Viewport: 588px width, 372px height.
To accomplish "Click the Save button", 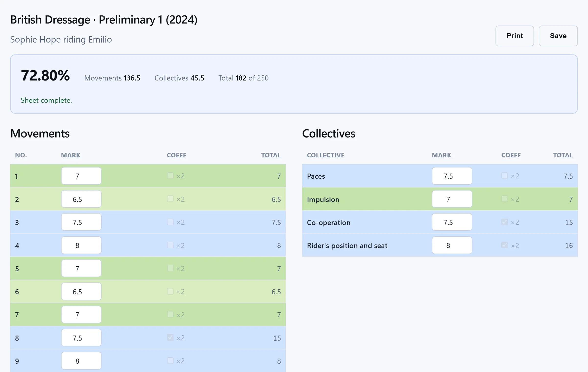I will tap(558, 36).
